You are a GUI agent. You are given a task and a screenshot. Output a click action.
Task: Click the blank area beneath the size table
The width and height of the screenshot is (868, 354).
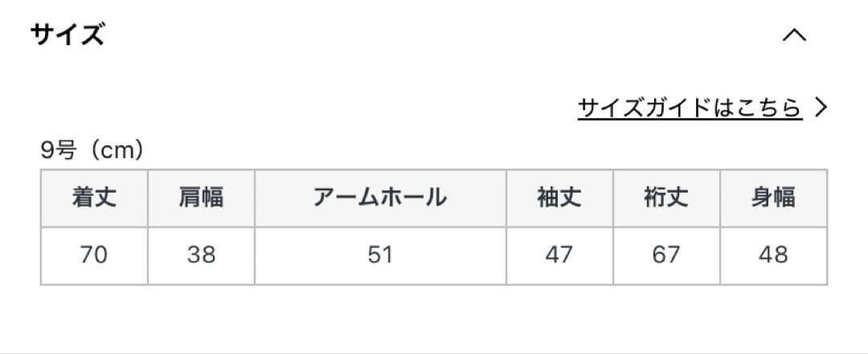(x=434, y=317)
